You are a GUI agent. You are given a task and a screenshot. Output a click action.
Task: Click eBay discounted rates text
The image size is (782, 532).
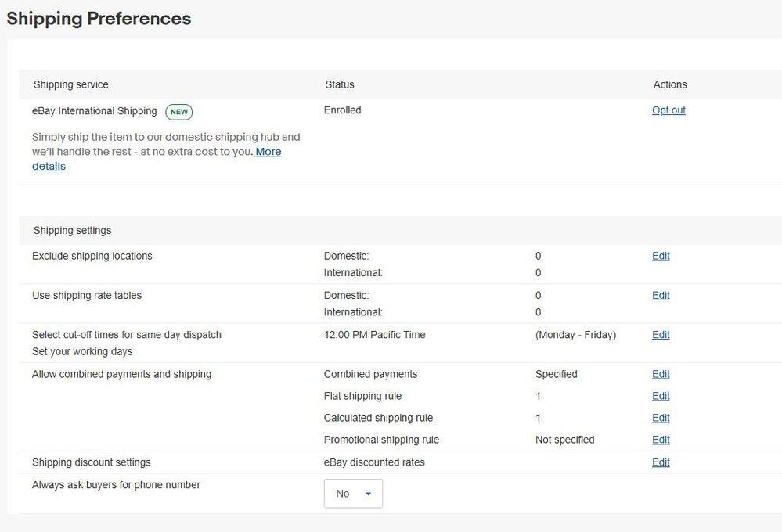click(374, 462)
